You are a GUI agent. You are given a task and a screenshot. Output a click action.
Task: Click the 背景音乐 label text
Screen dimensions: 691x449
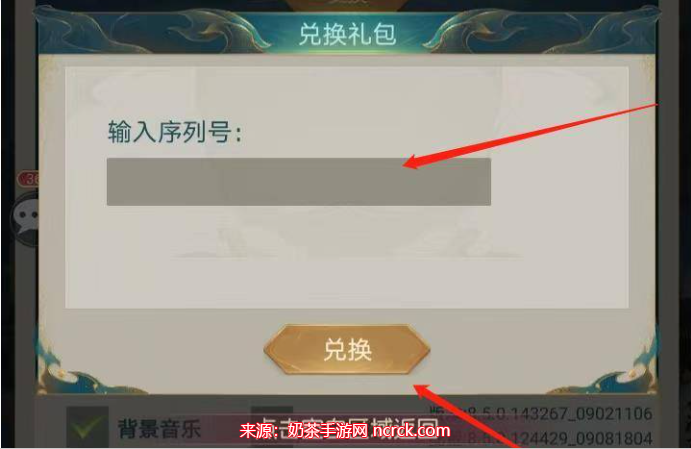click(159, 429)
